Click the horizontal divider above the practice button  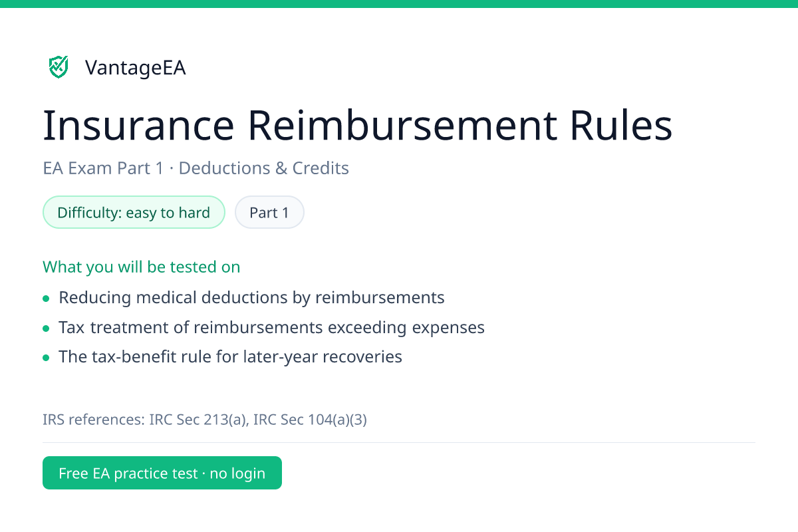[x=399, y=442]
